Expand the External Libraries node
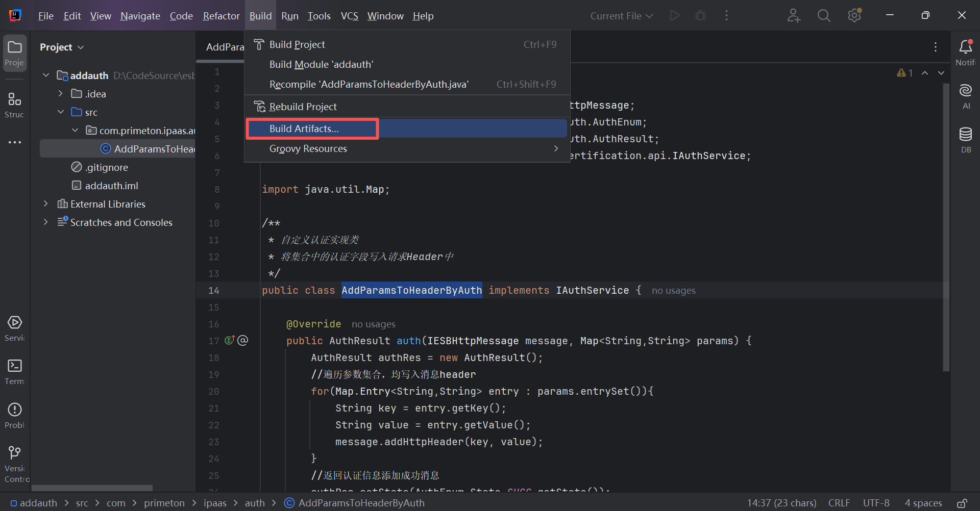The height and width of the screenshot is (511, 980). coord(46,204)
